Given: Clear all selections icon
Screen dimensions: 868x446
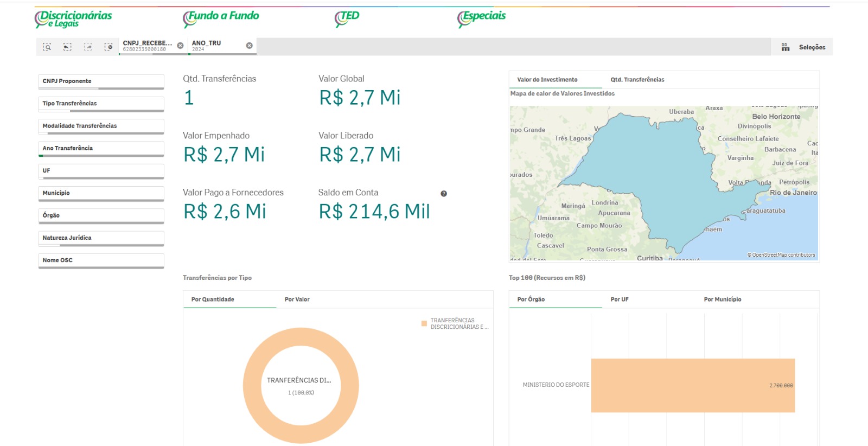Looking at the screenshot, I should [x=108, y=47].
